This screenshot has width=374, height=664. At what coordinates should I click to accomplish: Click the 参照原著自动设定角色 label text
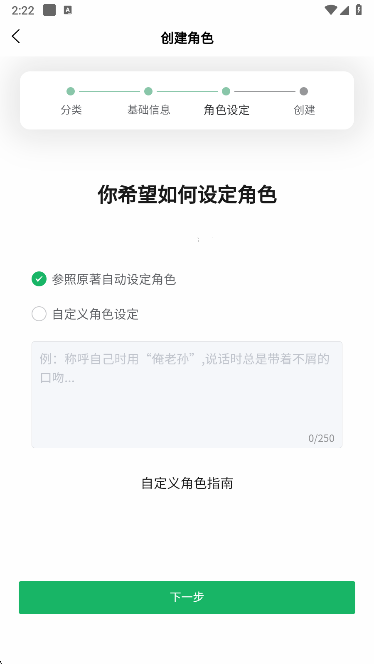tap(114, 279)
